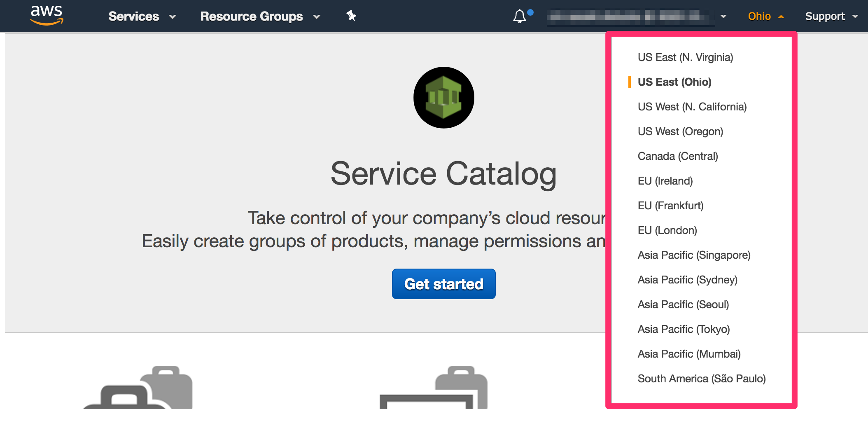Click the Canada (Central) region entry
The width and height of the screenshot is (868, 426).
click(677, 156)
